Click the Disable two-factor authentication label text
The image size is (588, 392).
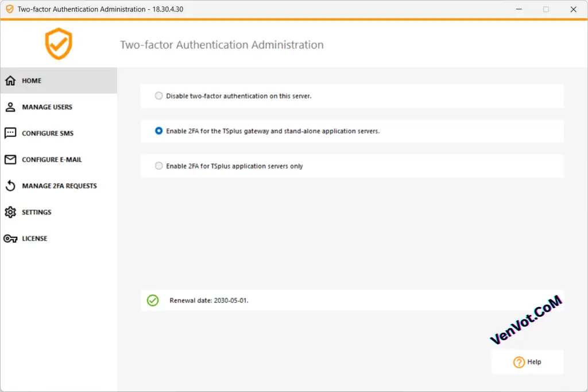(x=238, y=96)
